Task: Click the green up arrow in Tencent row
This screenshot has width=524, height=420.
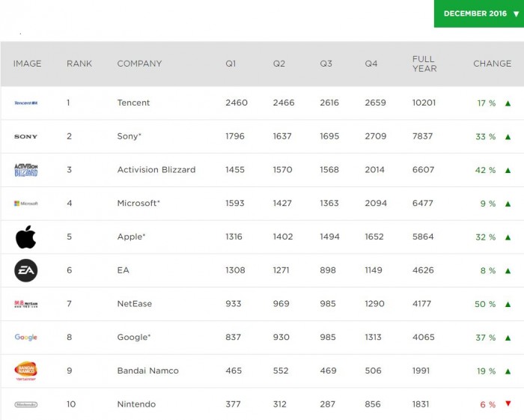Action: click(508, 103)
